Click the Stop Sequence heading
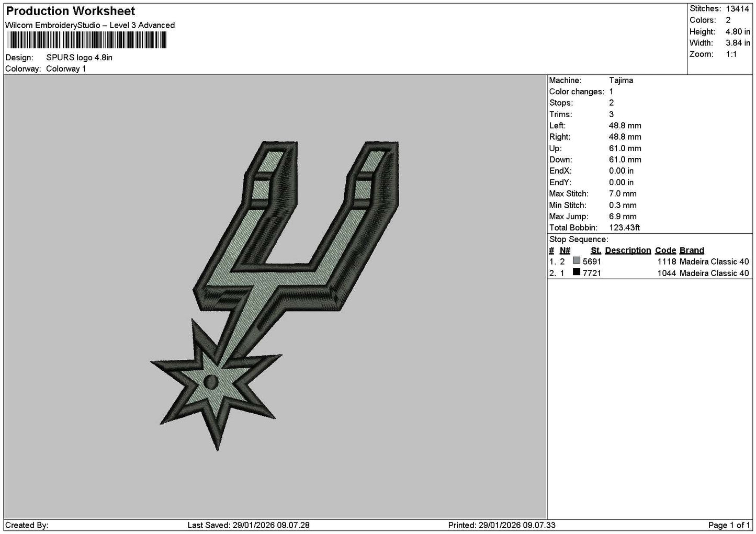Screen dimensions: 756x534 (x=579, y=240)
